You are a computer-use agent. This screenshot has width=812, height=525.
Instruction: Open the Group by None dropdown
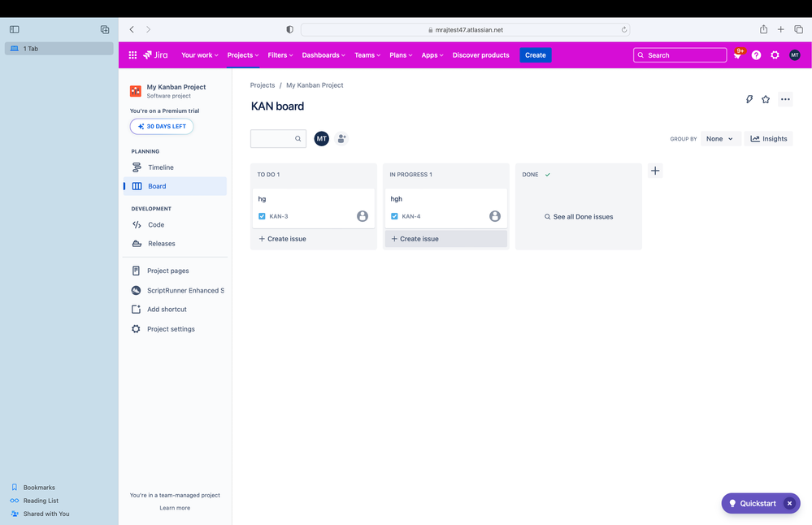tap(720, 139)
